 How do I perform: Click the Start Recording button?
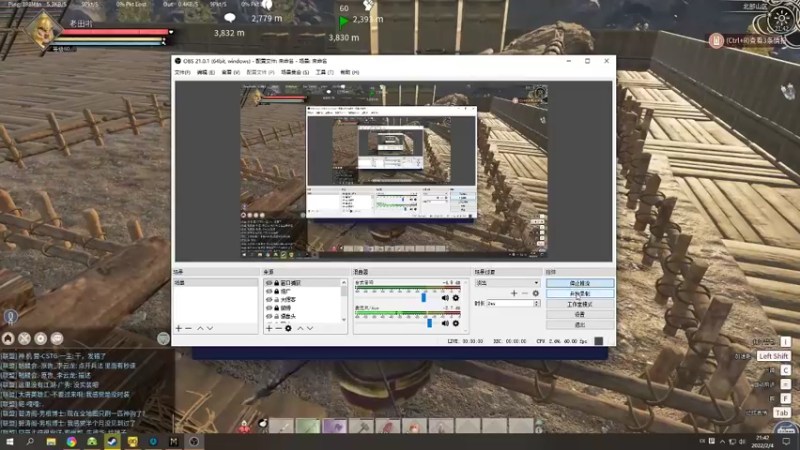pyautogui.click(x=580, y=293)
